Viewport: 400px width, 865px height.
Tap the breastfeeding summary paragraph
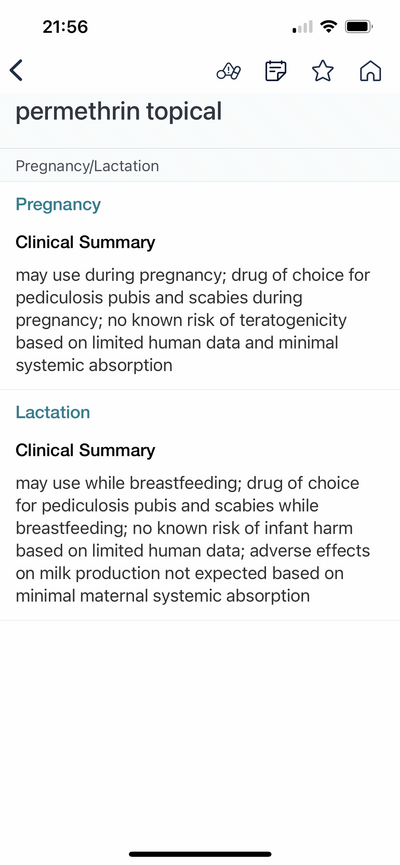pyautogui.click(x=193, y=540)
